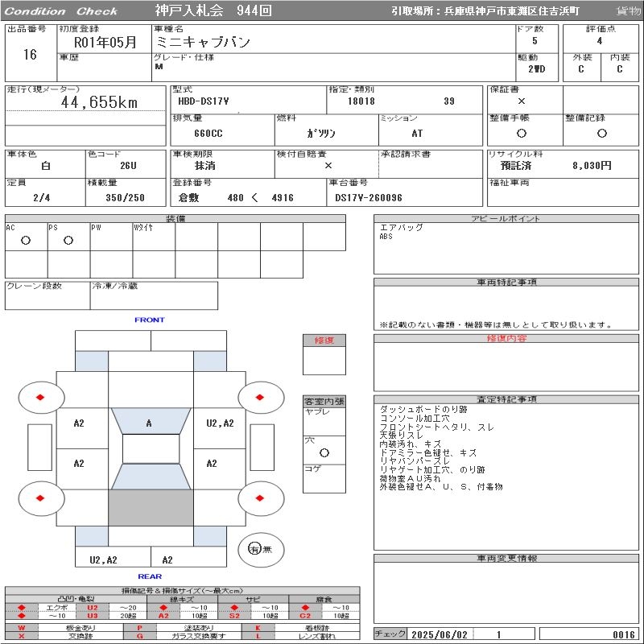Toggle the PS equipment circle
The height and width of the screenshot is (644, 644).
pyautogui.click(x=68, y=240)
